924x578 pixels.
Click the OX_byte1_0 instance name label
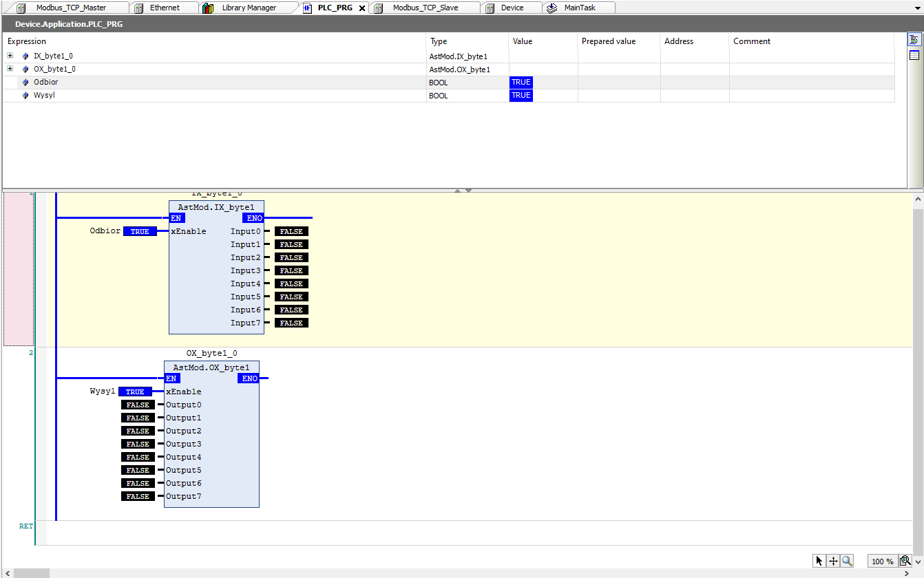coord(212,353)
